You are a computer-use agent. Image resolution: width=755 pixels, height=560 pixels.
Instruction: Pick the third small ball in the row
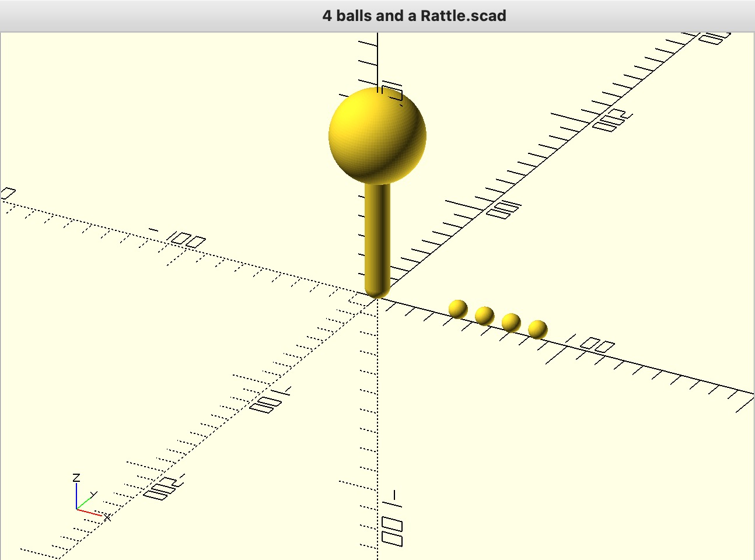[511, 322]
